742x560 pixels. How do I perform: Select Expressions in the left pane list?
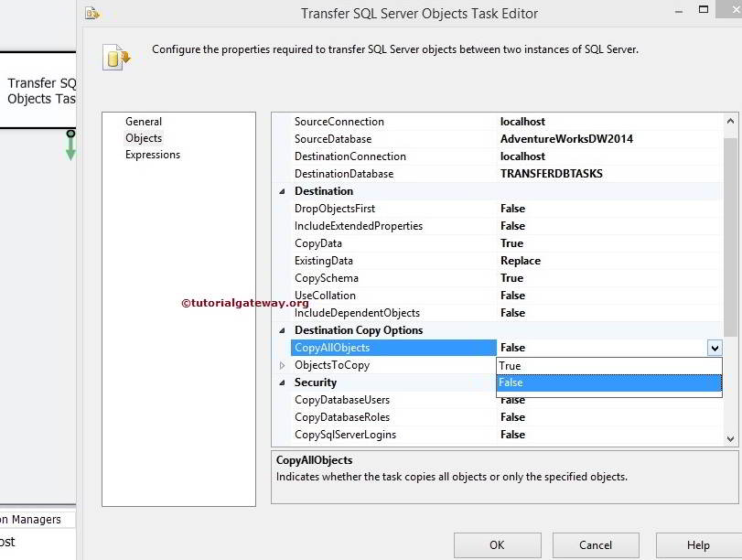tap(152, 155)
